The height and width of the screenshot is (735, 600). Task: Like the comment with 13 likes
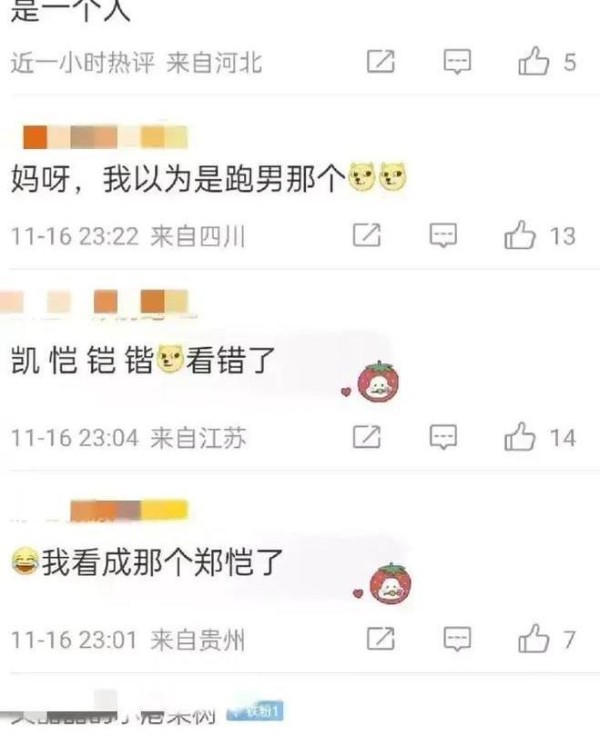520,234
